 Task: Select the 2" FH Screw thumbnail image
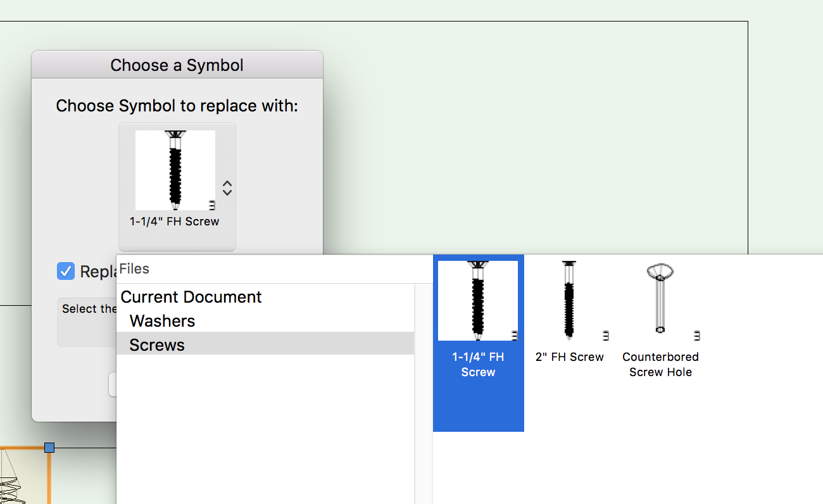point(569,299)
